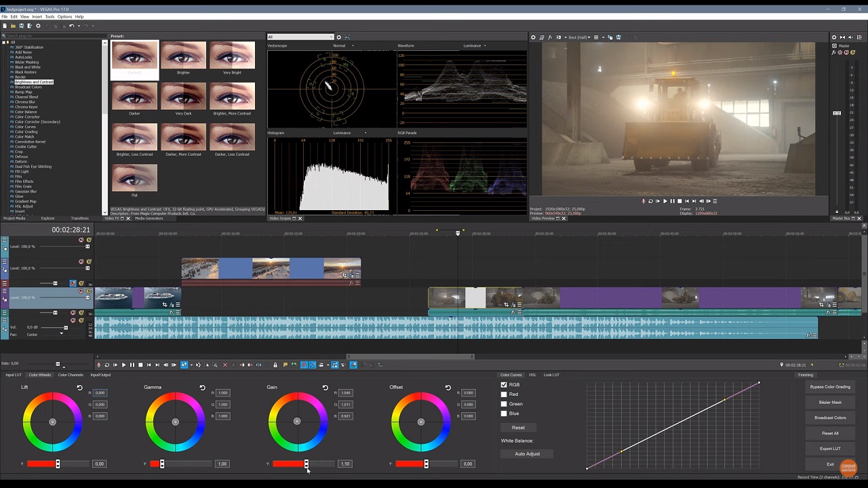Click the lock envelopes icon in timeline toolbar
868x488 pixels.
click(x=275, y=365)
